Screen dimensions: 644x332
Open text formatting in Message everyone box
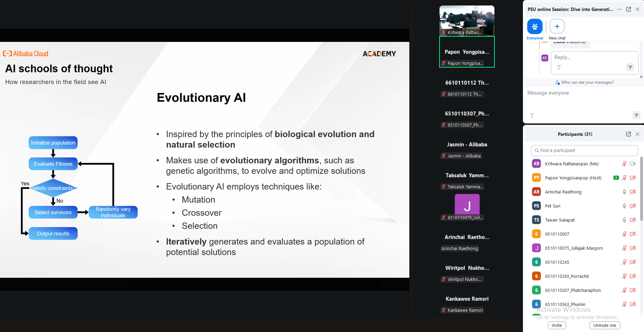[532, 116]
